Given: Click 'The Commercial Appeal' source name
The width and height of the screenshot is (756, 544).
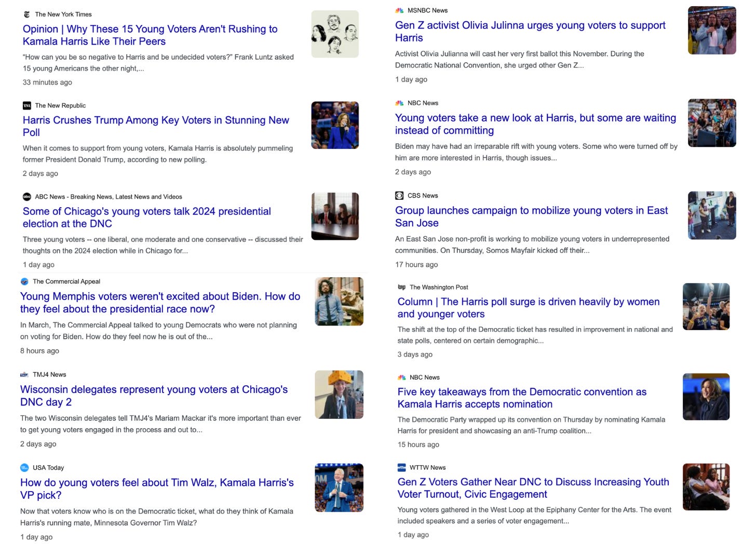Looking at the screenshot, I should pos(66,281).
